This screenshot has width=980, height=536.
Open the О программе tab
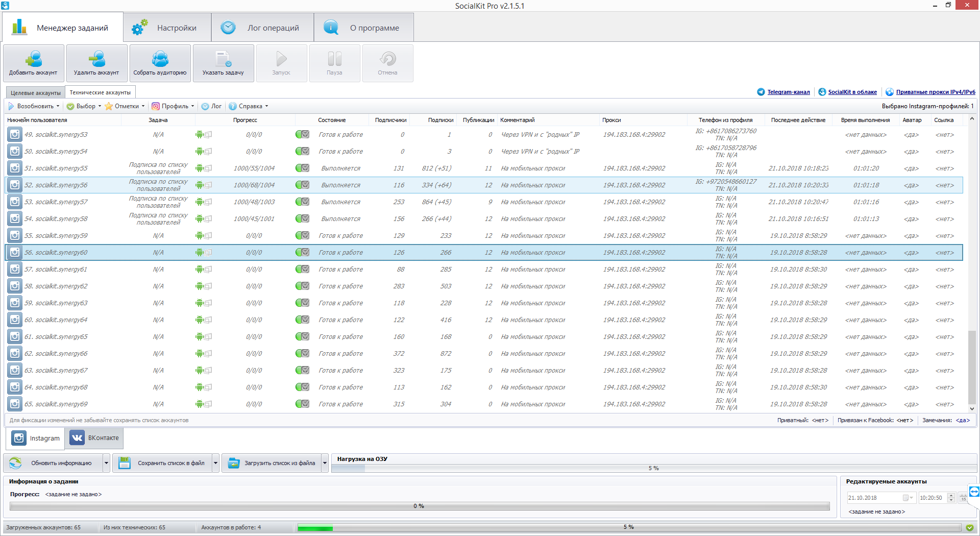point(363,28)
